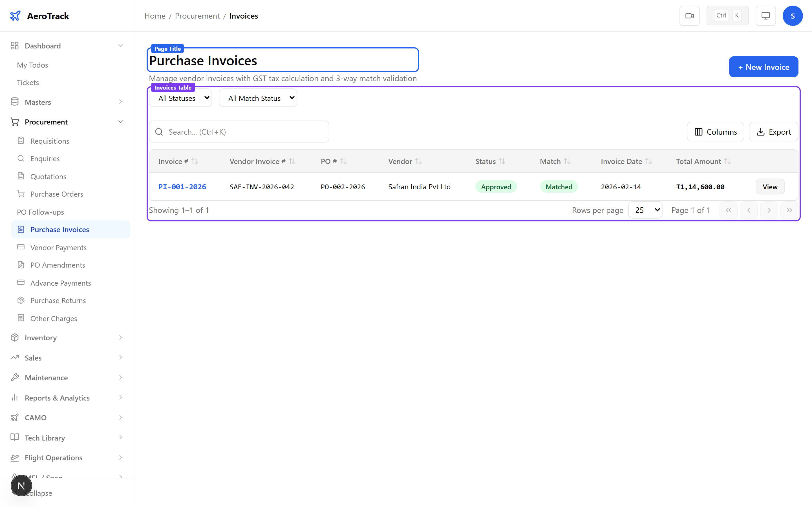Select Purchase Orders in the sidebar
Image resolution: width=812 pixels, height=507 pixels.
[x=57, y=194]
